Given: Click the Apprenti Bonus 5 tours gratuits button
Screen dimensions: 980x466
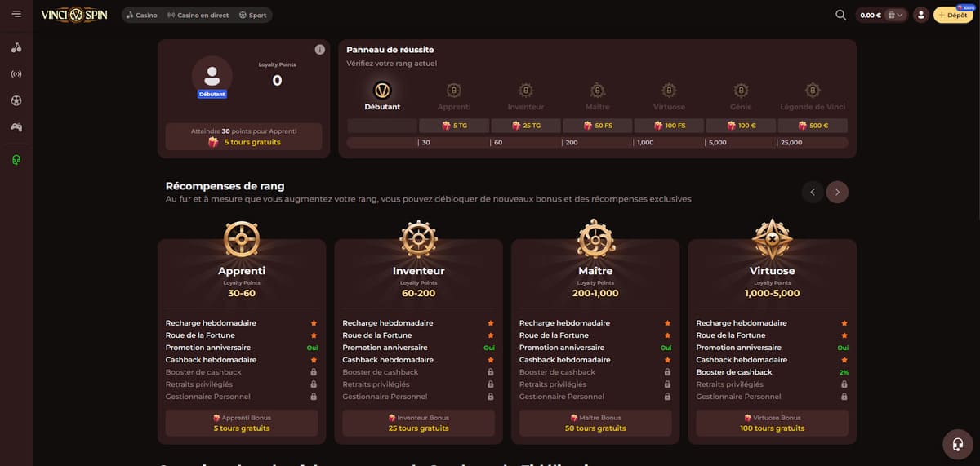Looking at the screenshot, I should pyautogui.click(x=242, y=423).
